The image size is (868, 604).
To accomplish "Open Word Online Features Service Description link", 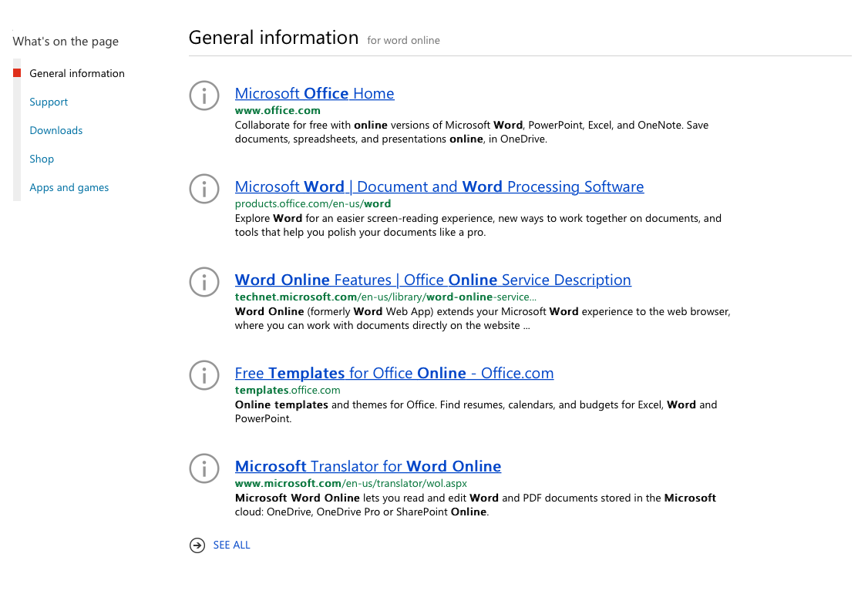I will [x=433, y=280].
